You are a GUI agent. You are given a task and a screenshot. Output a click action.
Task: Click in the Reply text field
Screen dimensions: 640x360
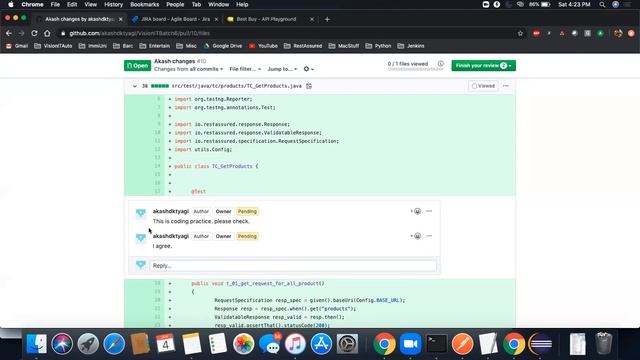pyautogui.click(x=293, y=265)
